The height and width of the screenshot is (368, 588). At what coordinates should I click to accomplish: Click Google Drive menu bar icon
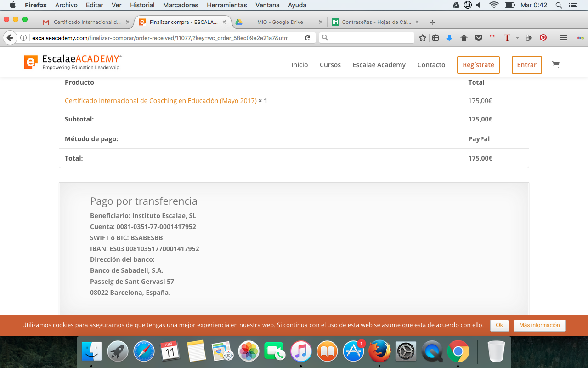point(456,5)
